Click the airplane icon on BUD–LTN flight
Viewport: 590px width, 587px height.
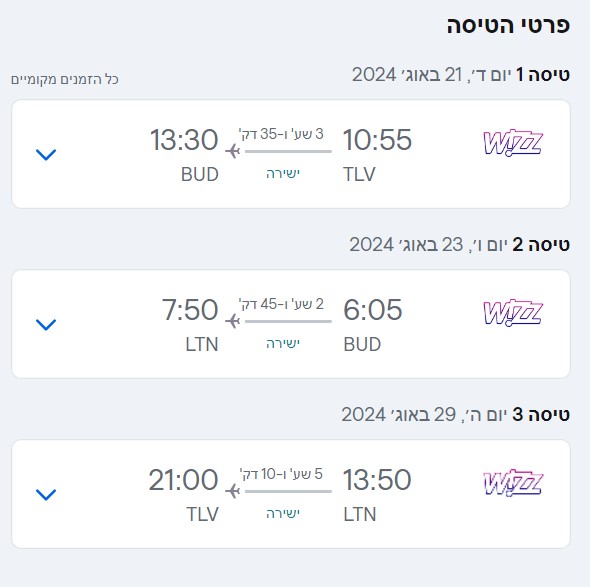tap(233, 321)
